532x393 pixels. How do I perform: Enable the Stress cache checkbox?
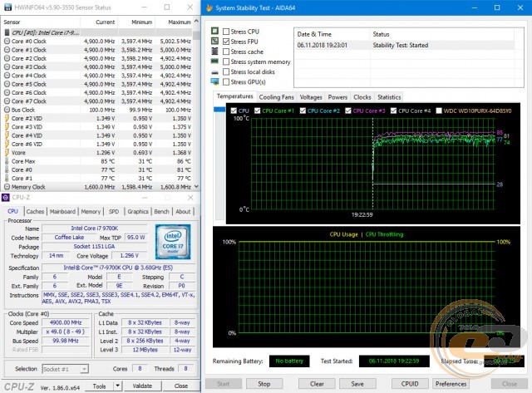click(226, 52)
